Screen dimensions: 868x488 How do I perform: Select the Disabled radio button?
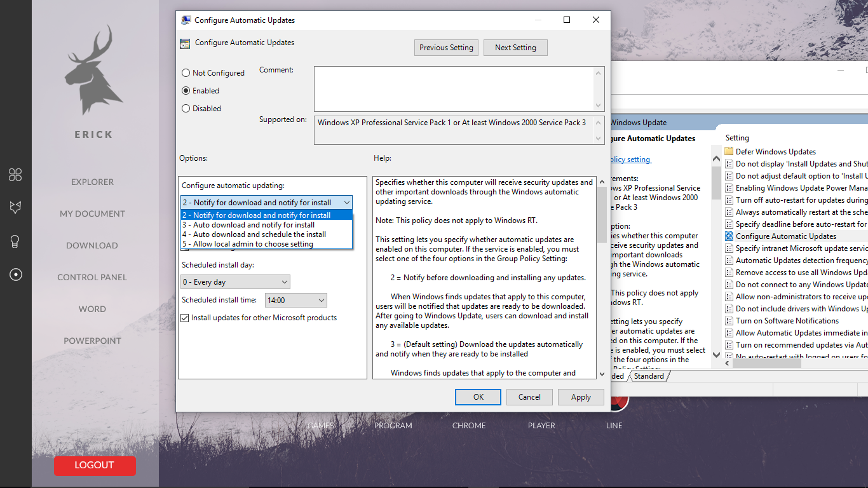(186, 109)
